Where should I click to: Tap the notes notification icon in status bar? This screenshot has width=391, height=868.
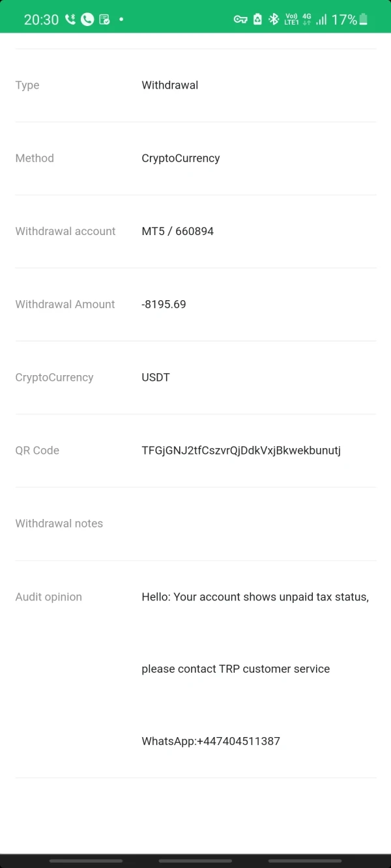[104, 20]
